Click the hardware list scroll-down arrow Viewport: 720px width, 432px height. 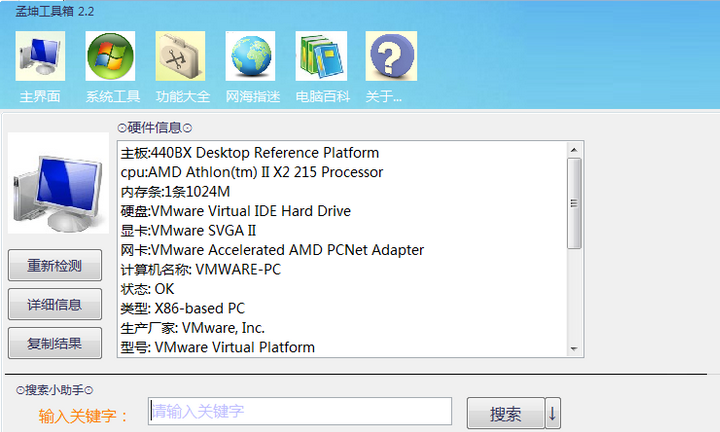[574, 349]
